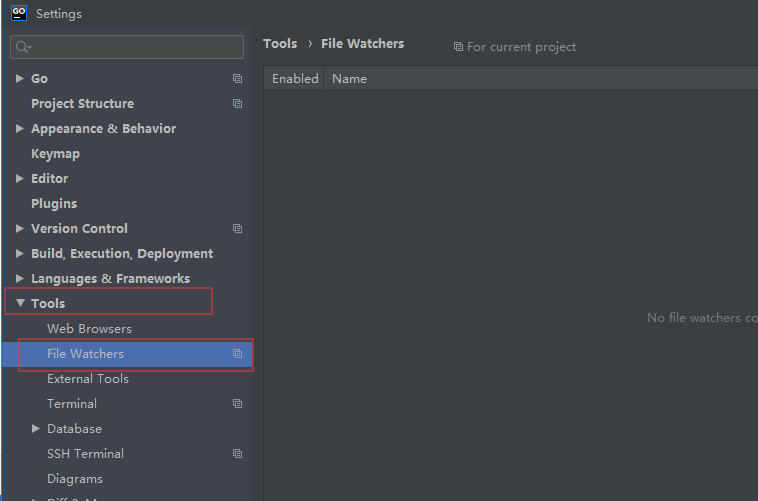Open the Keymap settings page
This screenshot has width=758, height=501.
point(55,154)
